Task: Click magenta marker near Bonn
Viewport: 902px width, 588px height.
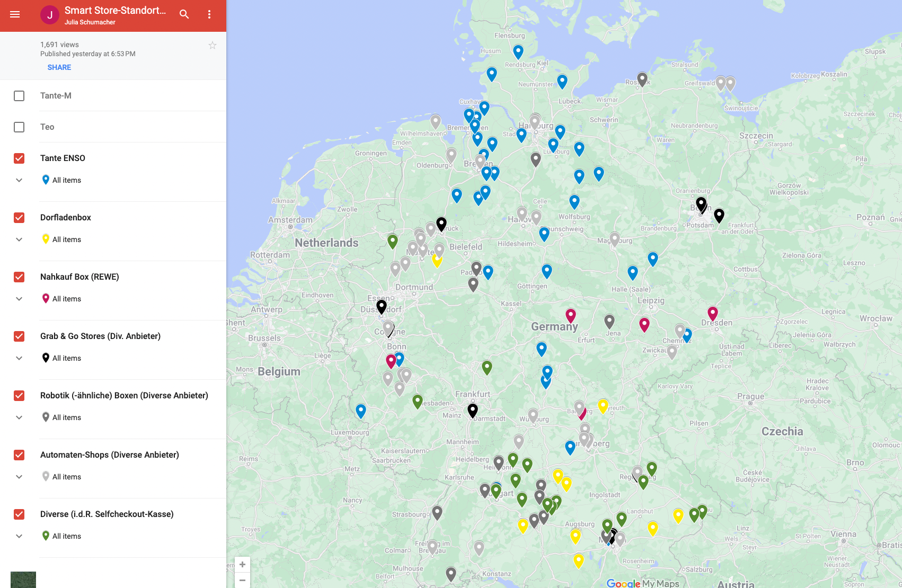Action: (x=391, y=361)
